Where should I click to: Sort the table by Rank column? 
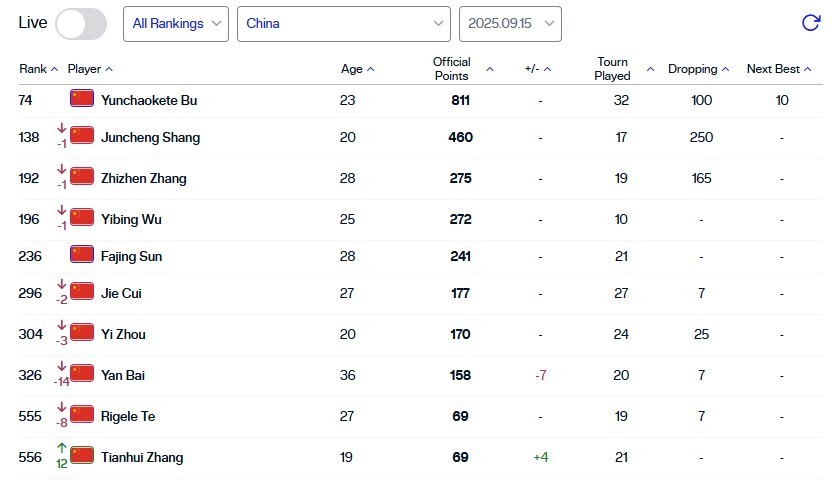(38, 69)
